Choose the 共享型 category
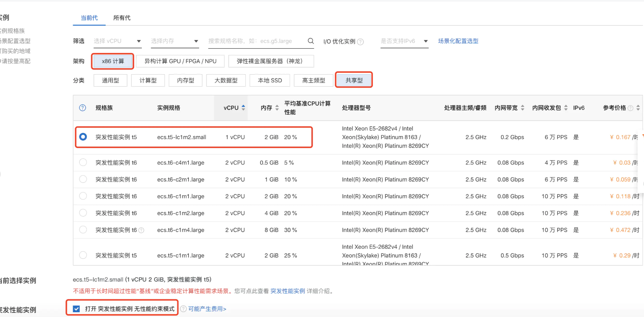 pos(354,80)
